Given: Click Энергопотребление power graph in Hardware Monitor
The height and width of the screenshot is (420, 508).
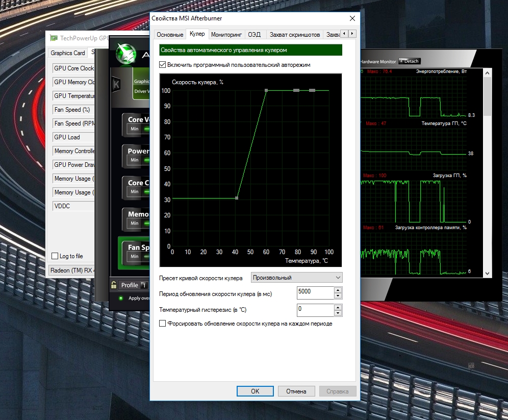Looking at the screenshot, I should 414,96.
